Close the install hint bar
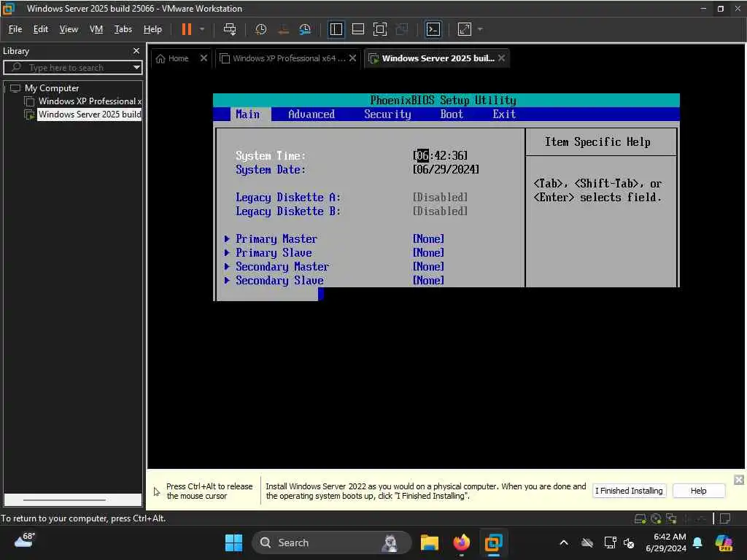 pyautogui.click(x=739, y=480)
